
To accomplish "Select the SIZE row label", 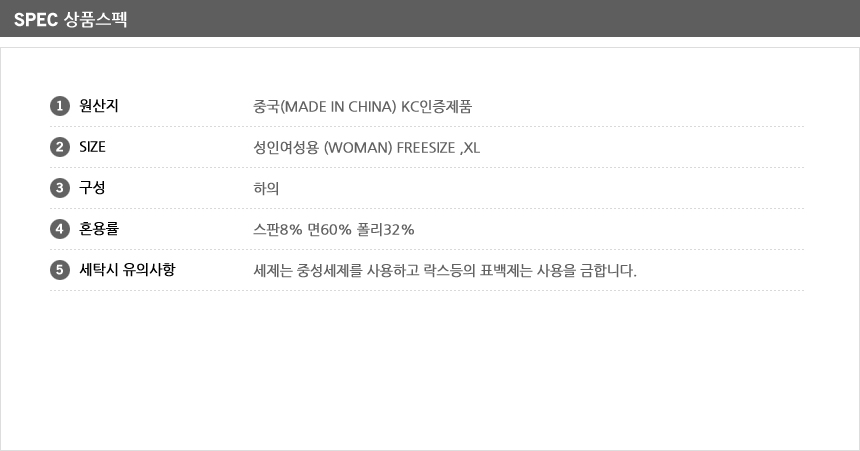I will tap(92, 147).
